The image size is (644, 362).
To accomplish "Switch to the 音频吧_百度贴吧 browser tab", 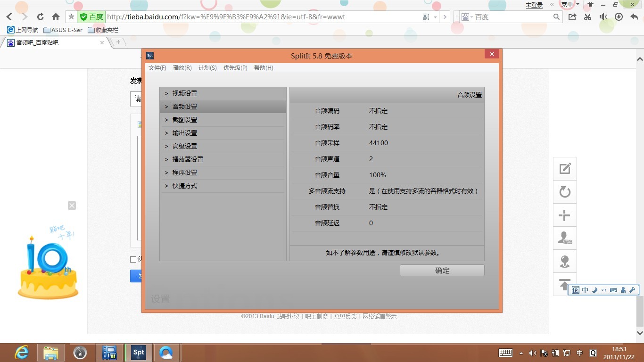I will pyautogui.click(x=57, y=42).
